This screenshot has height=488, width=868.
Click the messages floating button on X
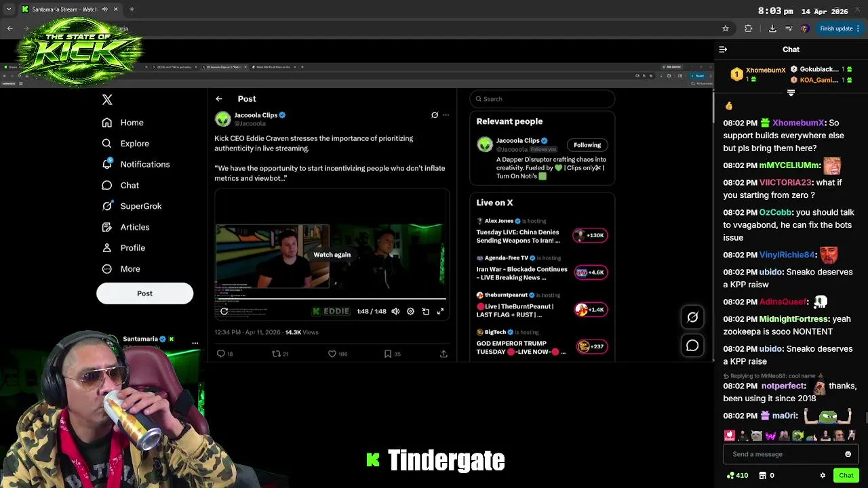(x=692, y=346)
